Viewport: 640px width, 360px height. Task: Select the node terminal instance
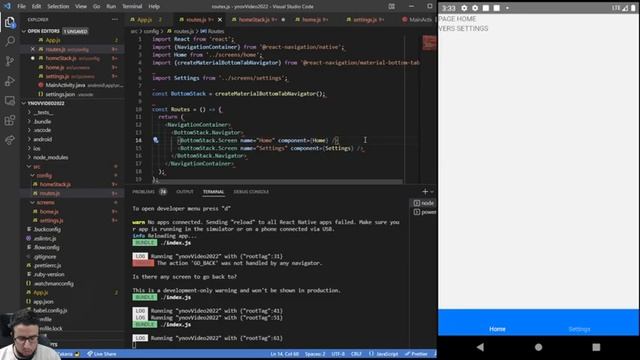coord(423,203)
